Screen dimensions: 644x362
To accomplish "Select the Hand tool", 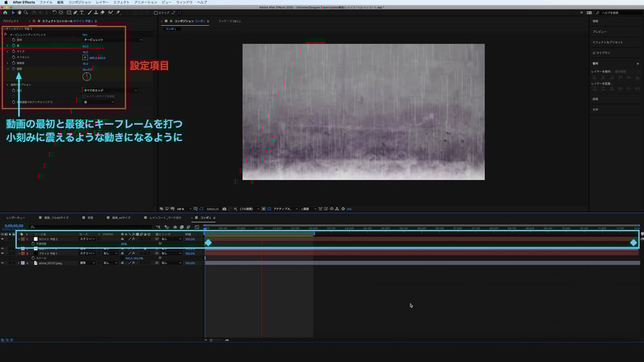I will (x=19, y=12).
